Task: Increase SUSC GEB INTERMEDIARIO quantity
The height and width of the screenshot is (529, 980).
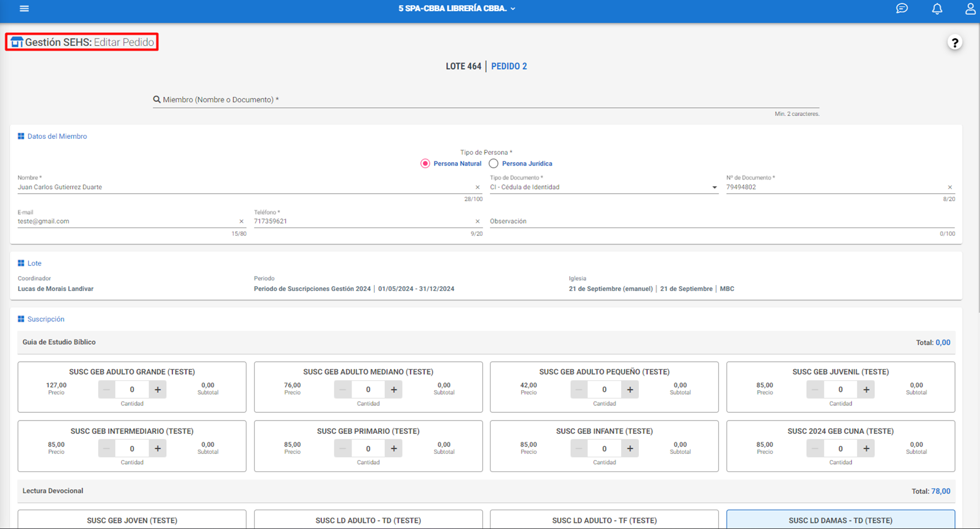Action: [158, 448]
